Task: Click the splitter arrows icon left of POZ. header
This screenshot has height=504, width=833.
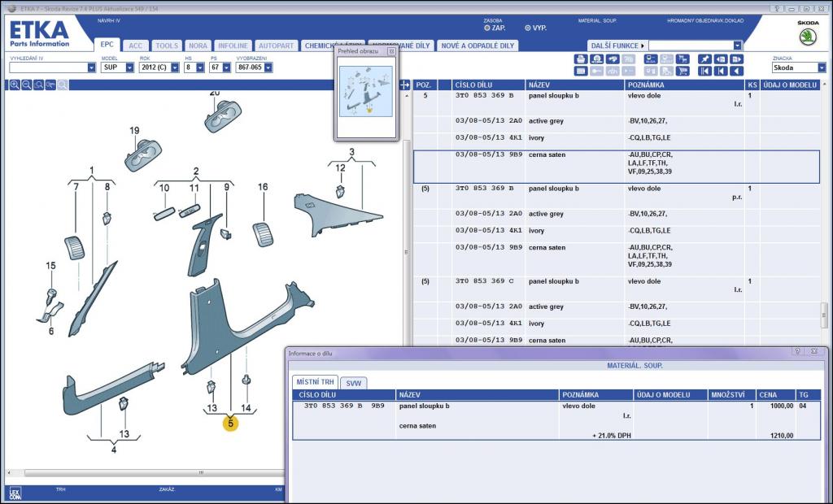Action: 405,85
